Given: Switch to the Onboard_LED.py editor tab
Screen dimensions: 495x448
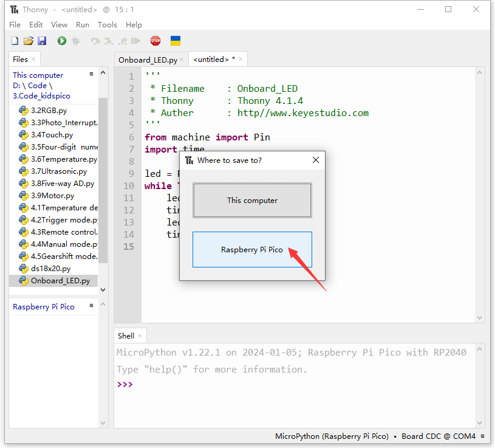Looking at the screenshot, I should pos(148,60).
